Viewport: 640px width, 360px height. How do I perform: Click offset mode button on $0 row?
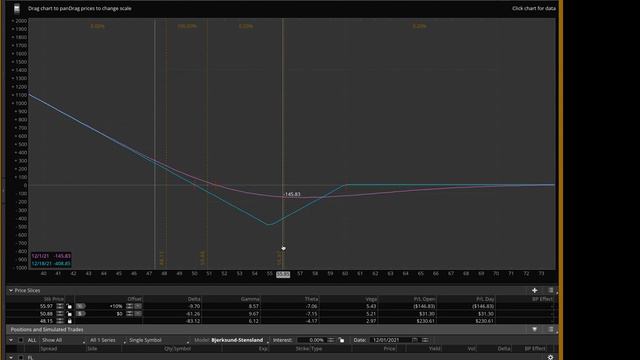pyautogui.click(x=138, y=313)
